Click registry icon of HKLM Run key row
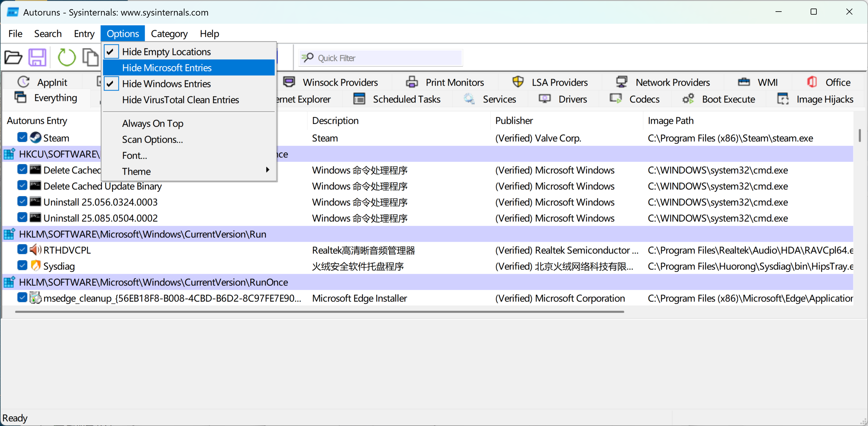This screenshot has width=868, height=426. point(9,234)
